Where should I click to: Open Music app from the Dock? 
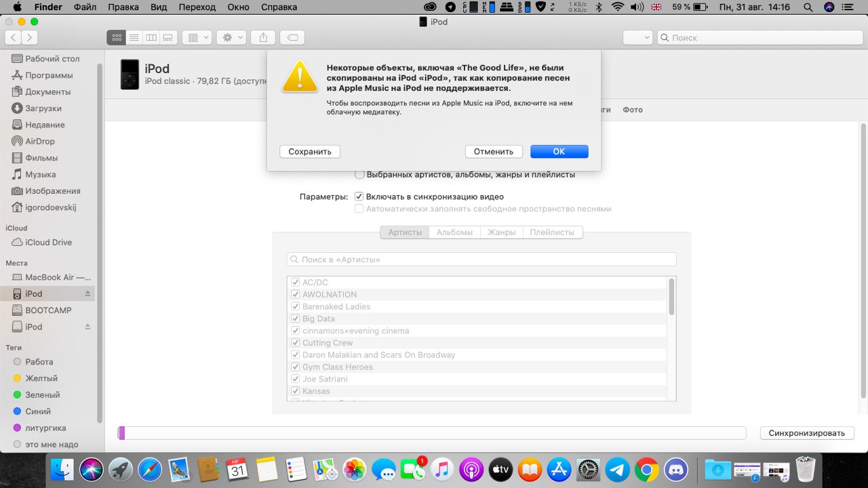click(441, 469)
